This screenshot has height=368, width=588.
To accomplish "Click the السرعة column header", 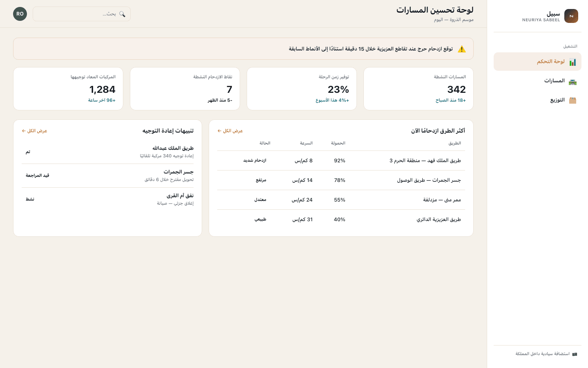I will tap(306, 143).
